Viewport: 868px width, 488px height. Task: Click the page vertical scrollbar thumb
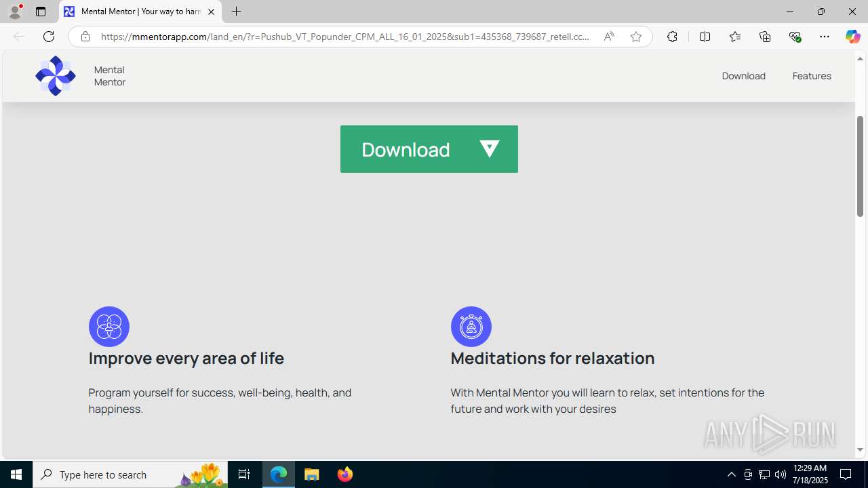coord(860,166)
